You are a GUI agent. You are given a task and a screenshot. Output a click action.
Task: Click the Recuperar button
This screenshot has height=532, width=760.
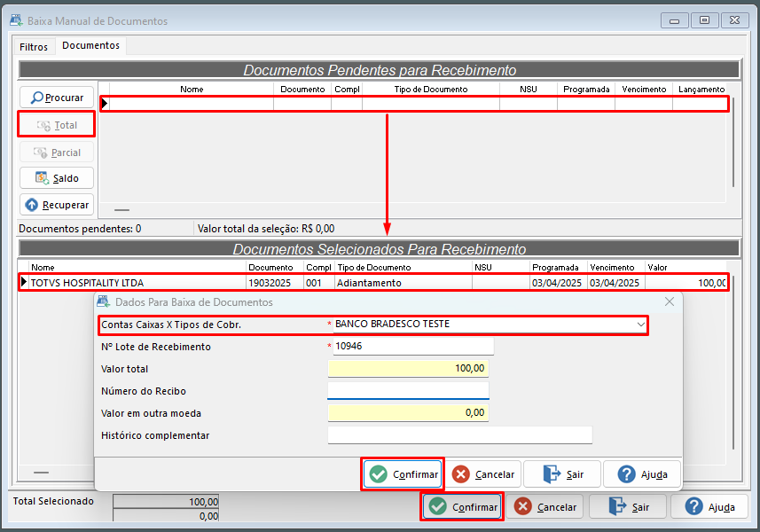pyautogui.click(x=57, y=205)
